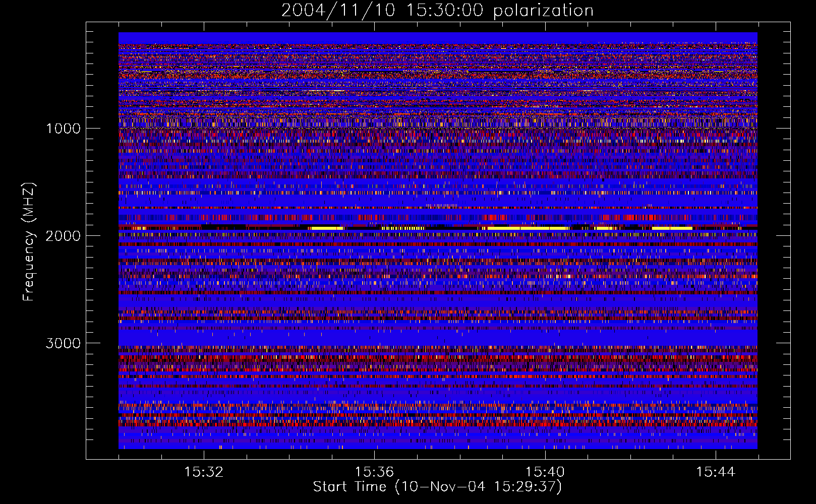Click the 1000 frequency tick label
This screenshot has width=816, height=504.
[x=63, y=129]
